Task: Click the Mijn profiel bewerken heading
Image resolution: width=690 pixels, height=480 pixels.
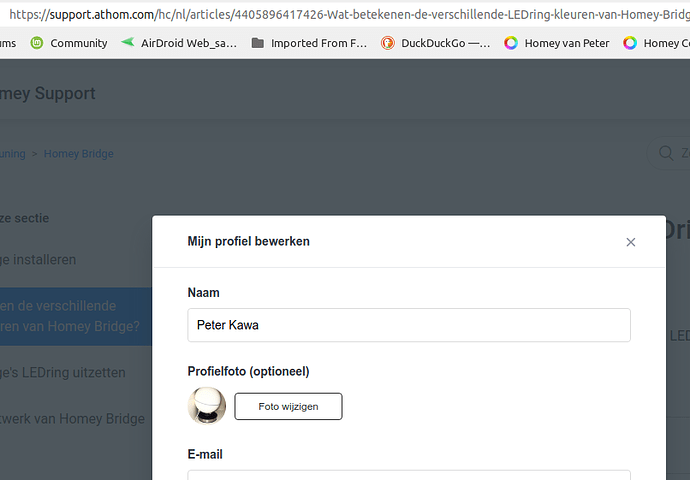Action: coord(249,241)
